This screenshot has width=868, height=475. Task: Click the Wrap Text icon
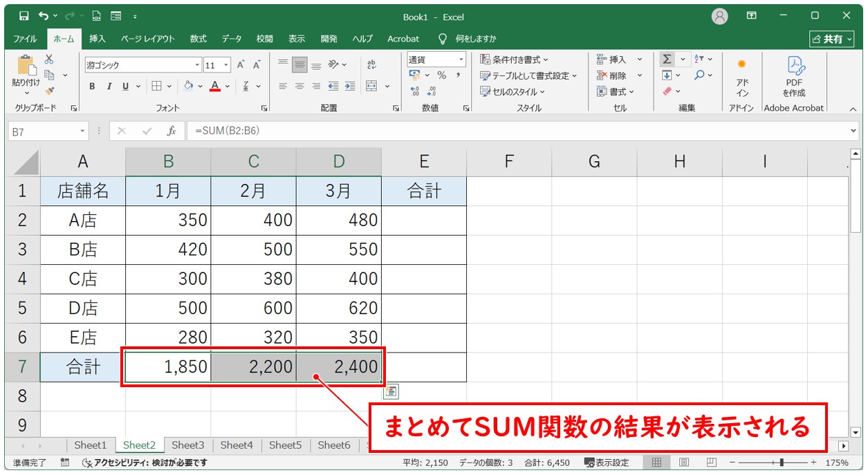371,64
